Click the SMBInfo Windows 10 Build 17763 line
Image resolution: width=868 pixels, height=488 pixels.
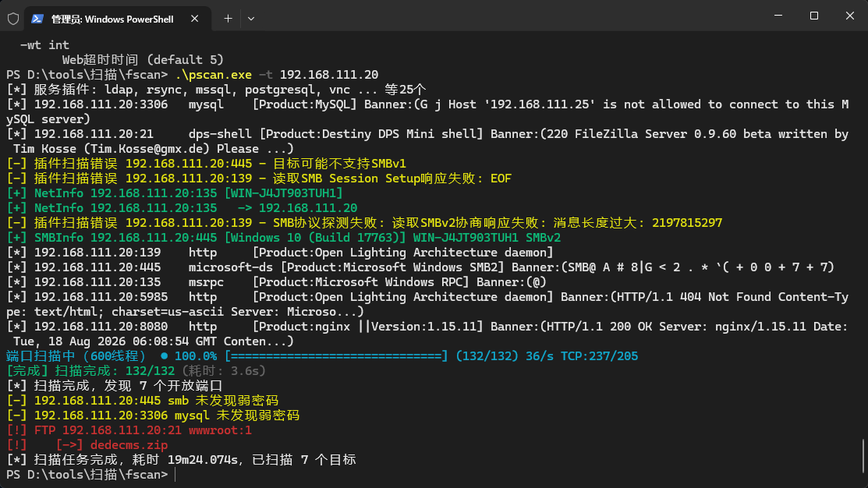283,238
